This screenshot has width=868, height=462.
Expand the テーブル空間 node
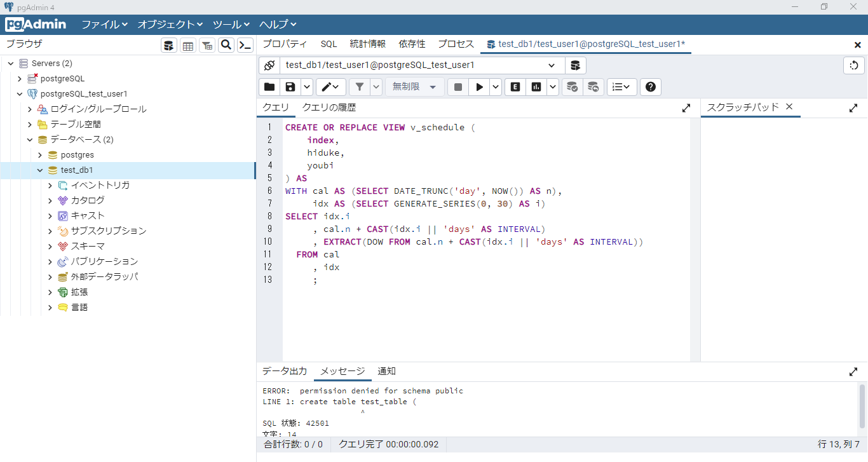tap(30, 125)
